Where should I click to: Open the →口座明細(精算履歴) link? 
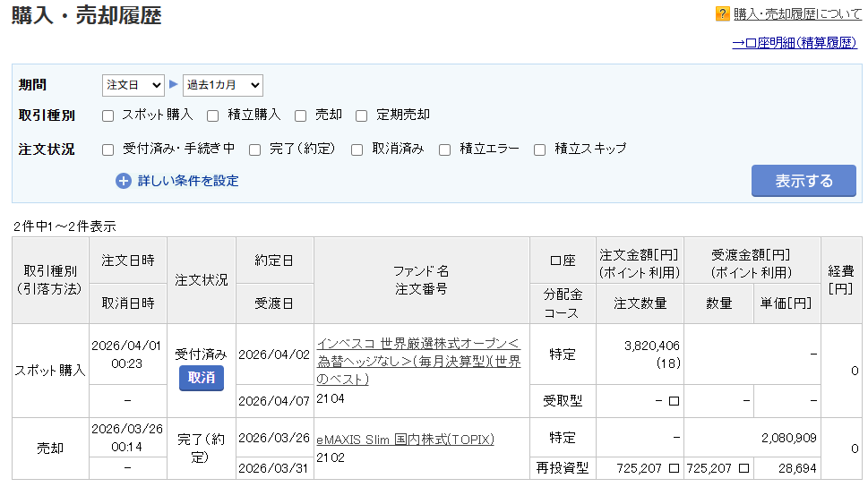[794, 42]
